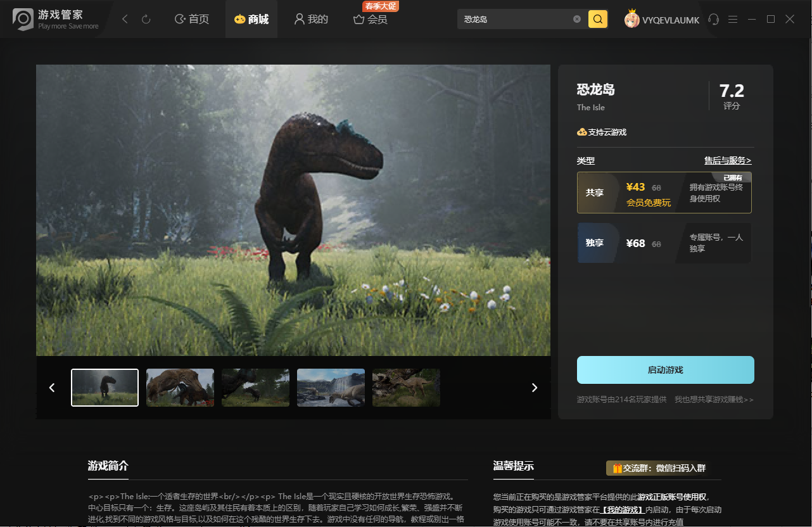Open the 售后与服务 link

[x=728, y=161]
